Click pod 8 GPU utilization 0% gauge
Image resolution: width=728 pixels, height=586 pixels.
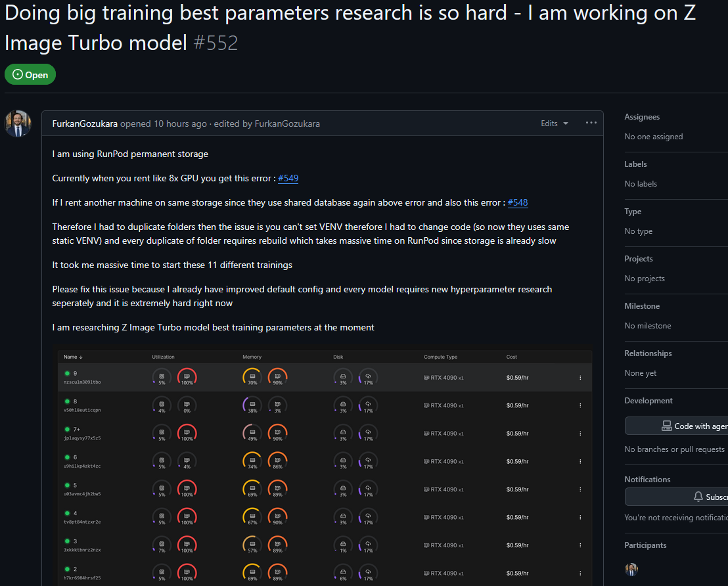[187, 405]
